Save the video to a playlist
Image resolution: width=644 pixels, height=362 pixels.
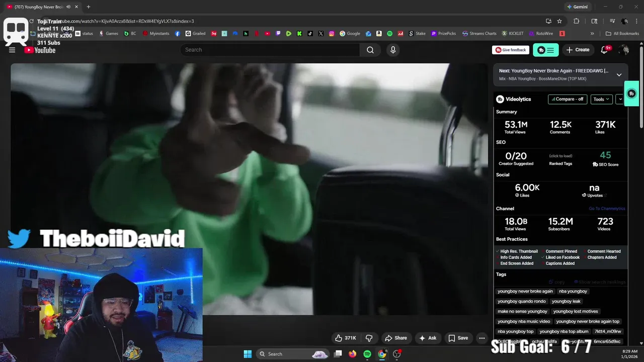tap(458, 338)
